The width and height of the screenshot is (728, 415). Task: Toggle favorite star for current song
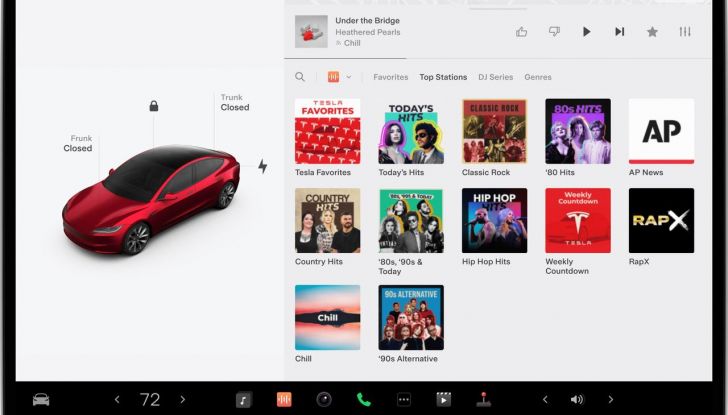pyautogui.click(x=652, y=32)
